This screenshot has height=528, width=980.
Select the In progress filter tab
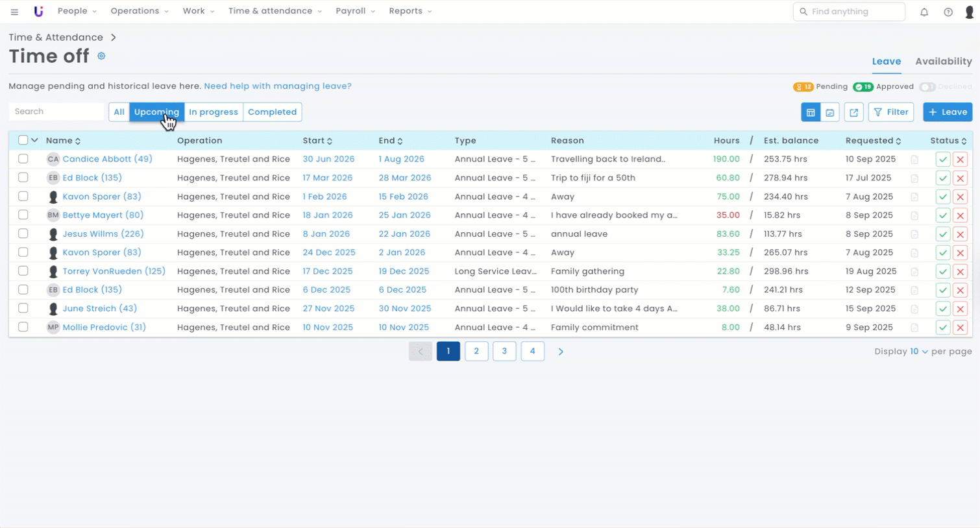(213, 112)
